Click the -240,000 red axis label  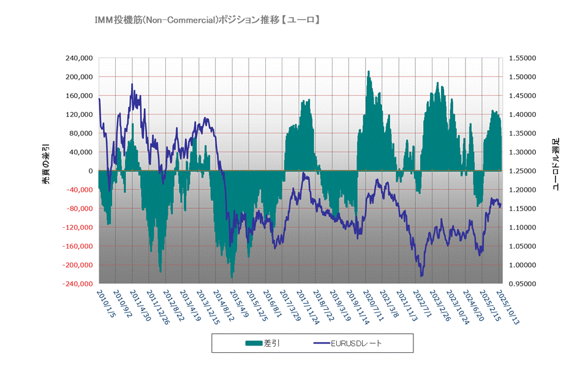pyautogui.click(x=77, y=284)
